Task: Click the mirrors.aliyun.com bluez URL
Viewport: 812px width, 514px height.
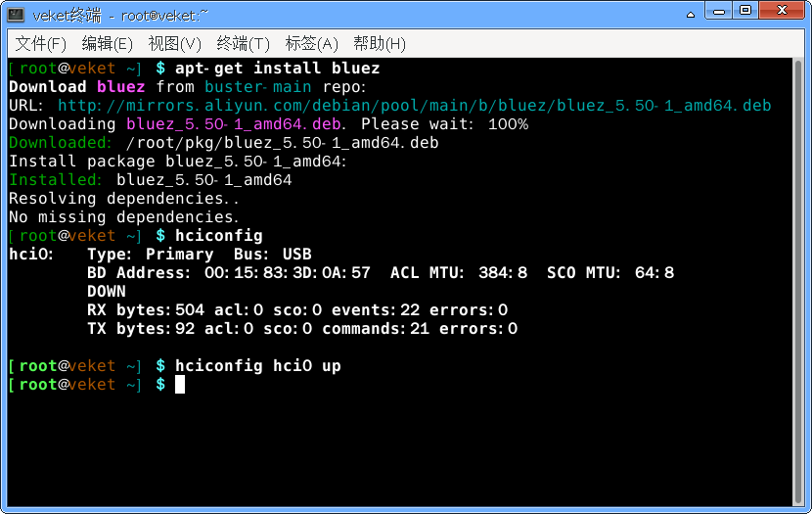Action: tap(414, 105)
